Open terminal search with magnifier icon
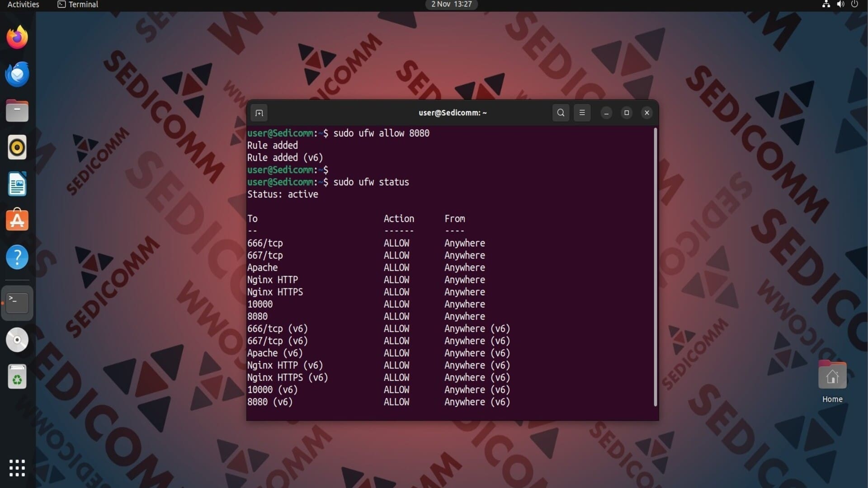The width and height of the screenshot is (868, 488). tap(561, 113)
